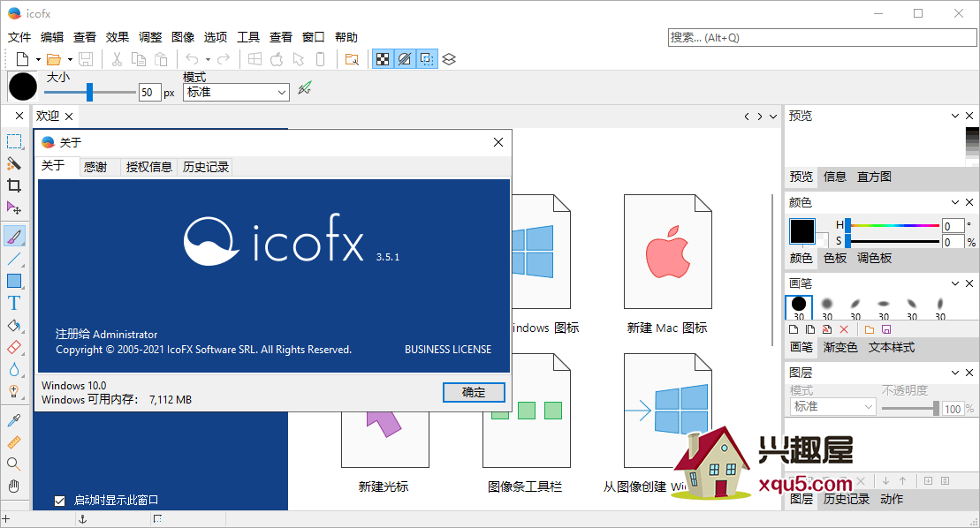Toggle the dashed selection frame button
This screenshot has height=528, width=980.
427,59
